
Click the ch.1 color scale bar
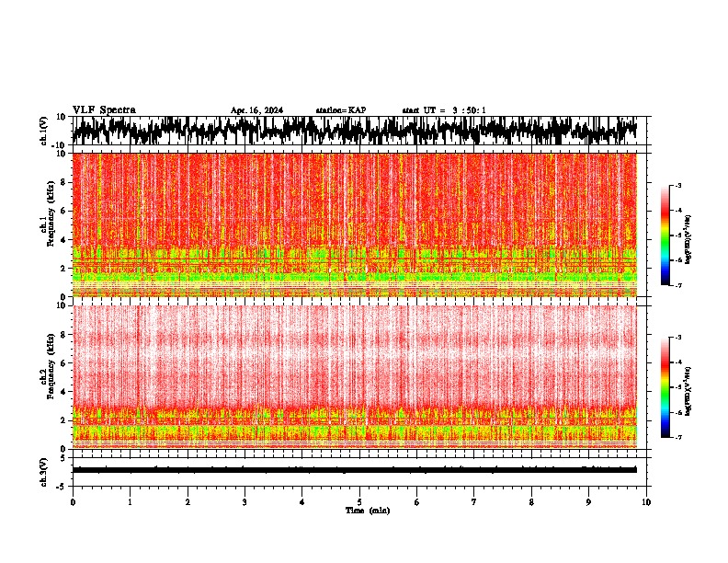point(665,236)
